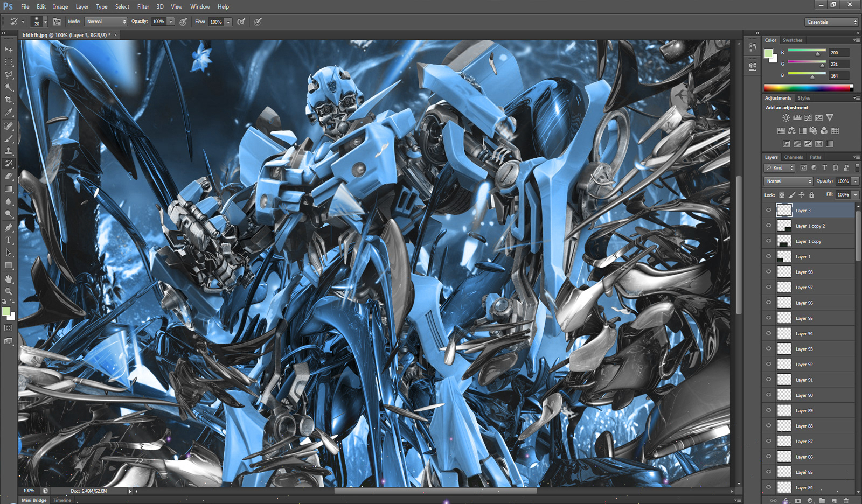
Task: Switch to the Swatches tab
Action: coord(793,40)
